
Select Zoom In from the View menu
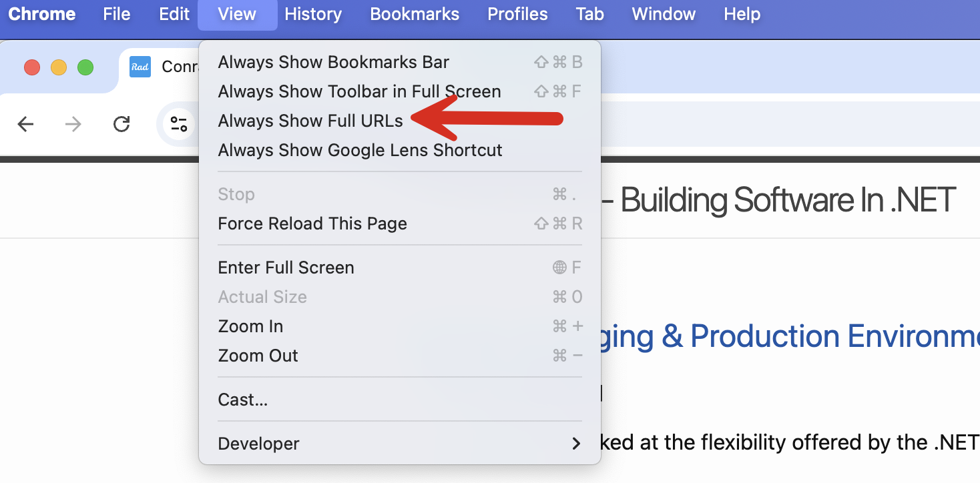click(250, 326)
